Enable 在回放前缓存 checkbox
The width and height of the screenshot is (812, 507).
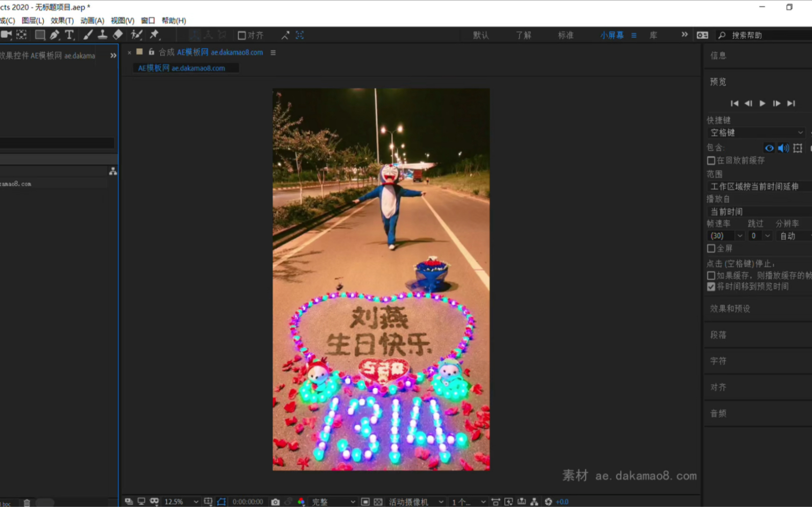point(711,161)
